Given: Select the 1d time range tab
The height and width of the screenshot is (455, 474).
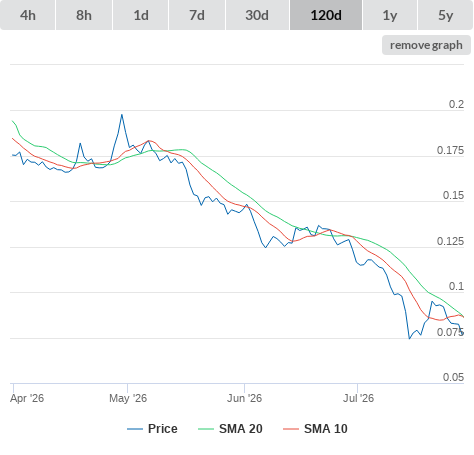Looking at the screenshot, I should pyautogui.click(x=141, y=15).
